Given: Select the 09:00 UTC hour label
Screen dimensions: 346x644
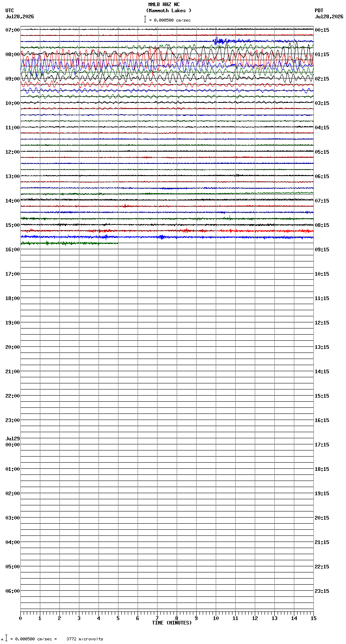Looking at the screenshot, I should pyautogui.click(x=13, y=79).
